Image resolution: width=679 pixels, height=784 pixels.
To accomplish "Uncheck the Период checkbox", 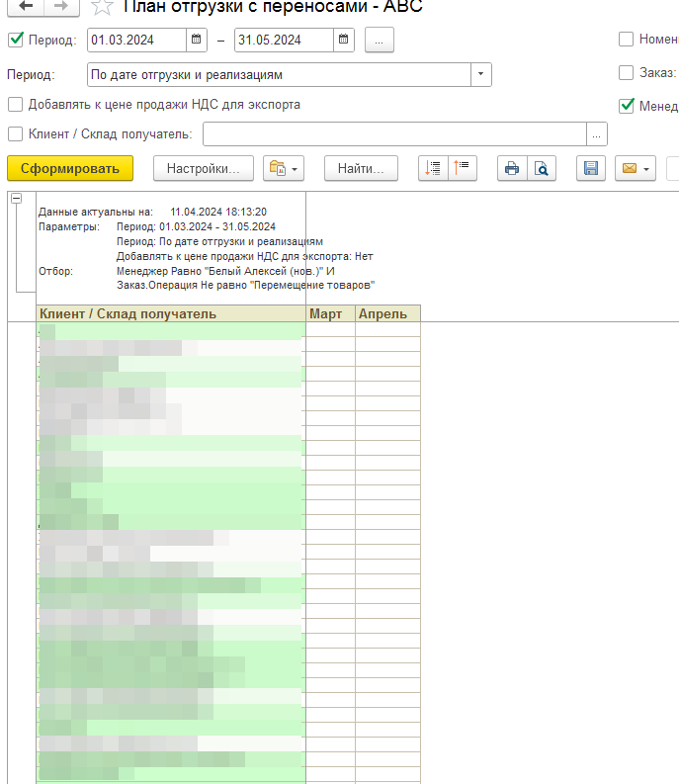I will coord(15,41).
